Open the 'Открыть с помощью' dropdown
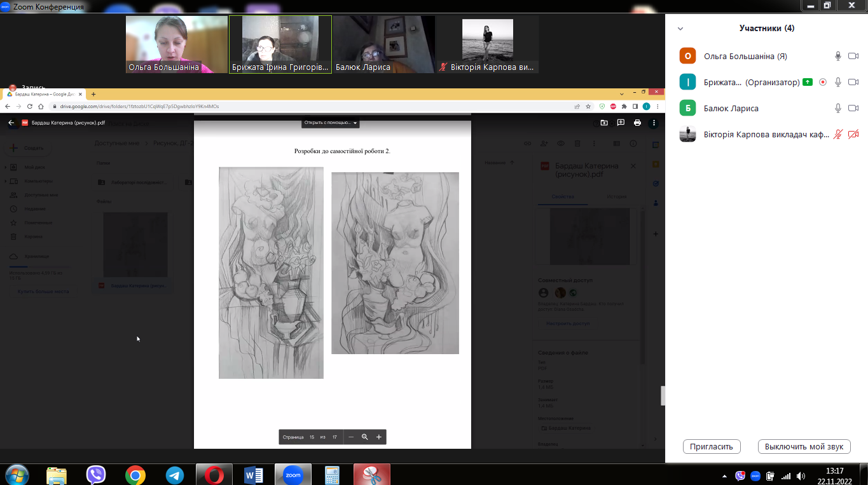This screenshot has width=868, height=485. [x=331, y=123]
